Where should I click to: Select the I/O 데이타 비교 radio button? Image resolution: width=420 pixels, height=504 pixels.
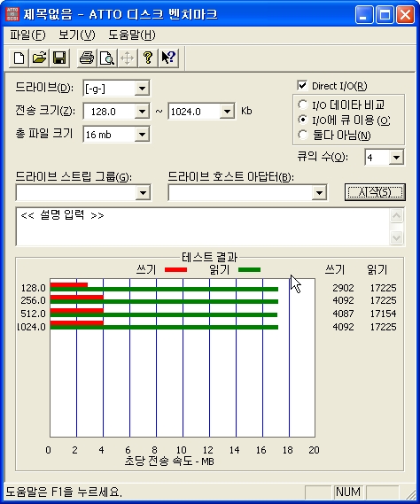(302, 105)
